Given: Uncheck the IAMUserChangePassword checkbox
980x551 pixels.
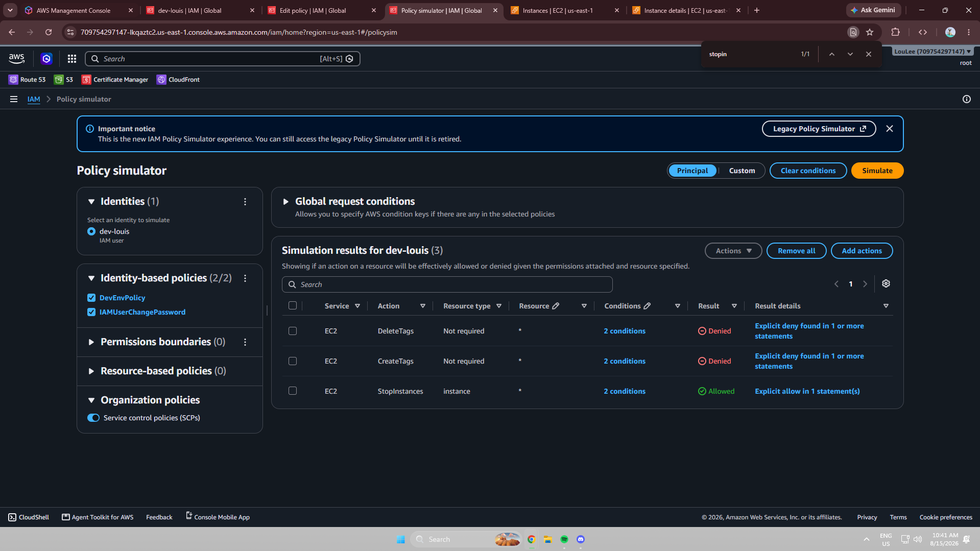Looking at the screenshot, I should coord(91,312).
